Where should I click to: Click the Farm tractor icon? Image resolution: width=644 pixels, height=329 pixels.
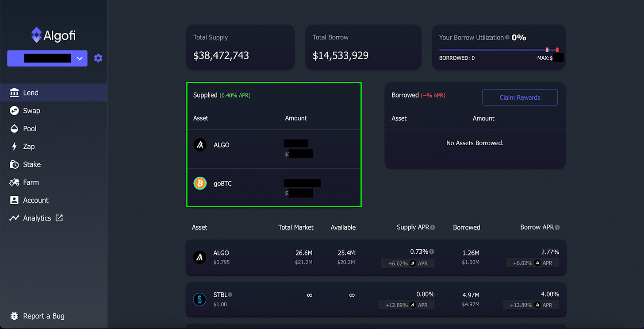point(15,182)
